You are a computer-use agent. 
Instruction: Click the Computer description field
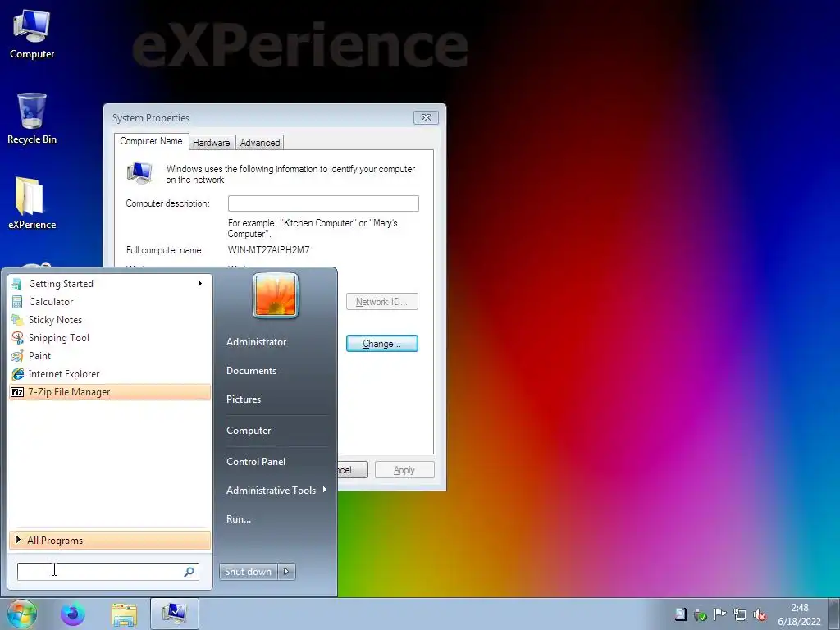click(323, 203)
